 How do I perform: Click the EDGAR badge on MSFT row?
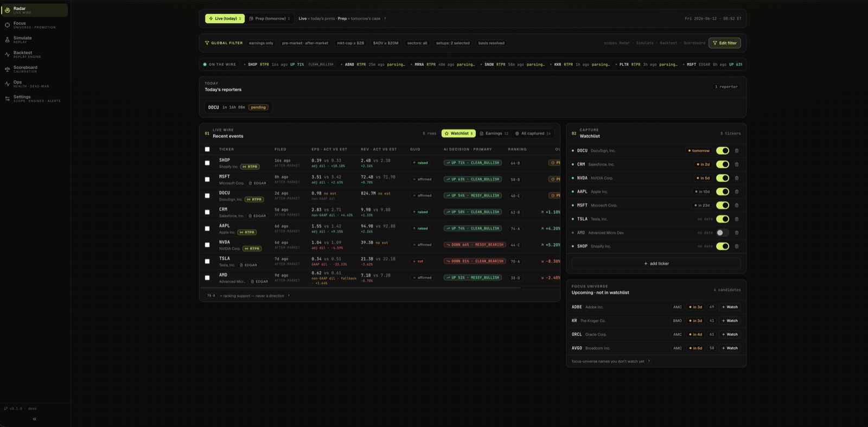click(x=258, y=183)
